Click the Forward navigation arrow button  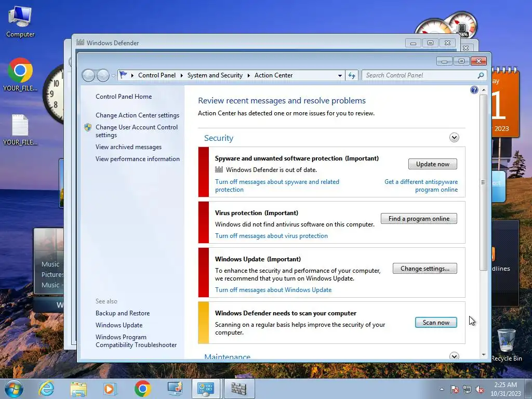click(103, 75)
